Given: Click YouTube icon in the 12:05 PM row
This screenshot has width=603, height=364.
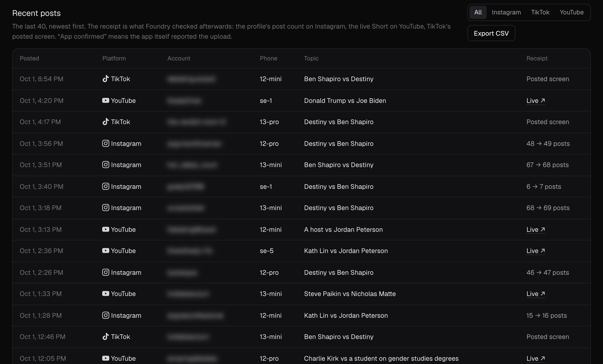Looking at the screenshot, I should (x=105, y=358).
